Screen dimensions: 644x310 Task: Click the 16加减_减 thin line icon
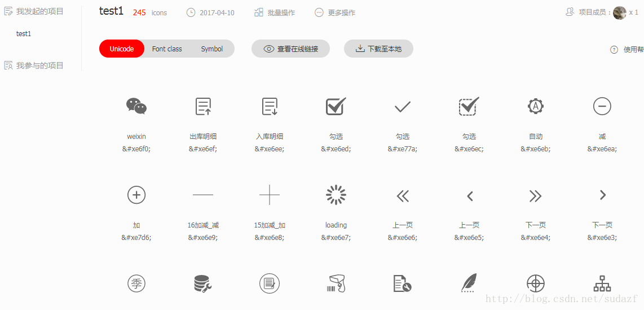pos(203,195)
